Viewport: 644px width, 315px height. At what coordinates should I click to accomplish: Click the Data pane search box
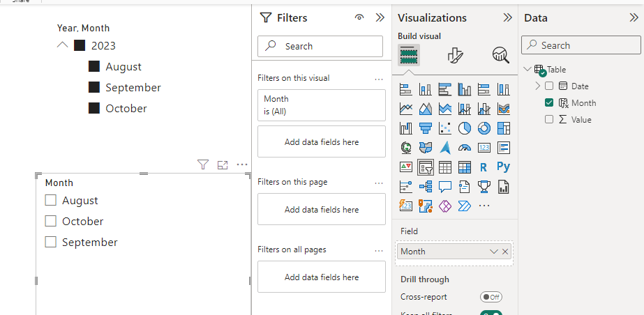pos(581,45)
